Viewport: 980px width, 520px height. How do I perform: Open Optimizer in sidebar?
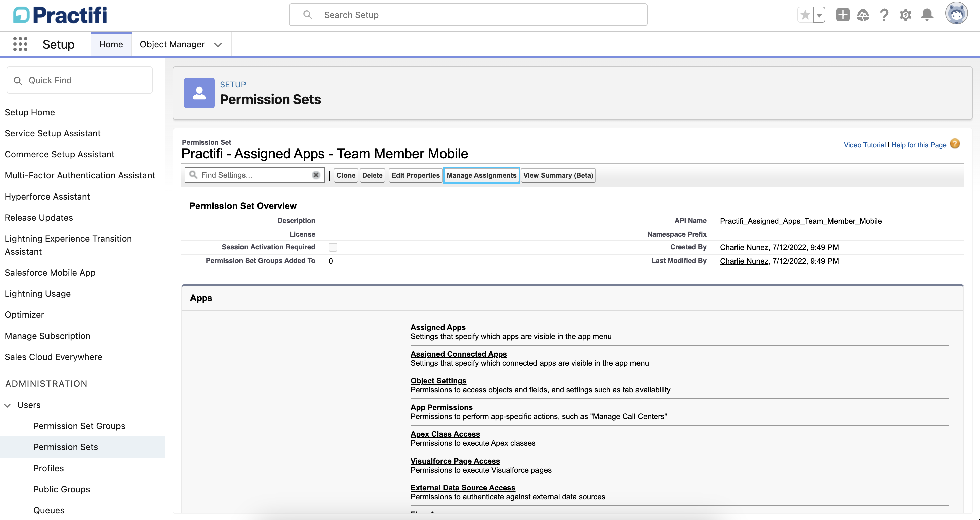[24, 315]
